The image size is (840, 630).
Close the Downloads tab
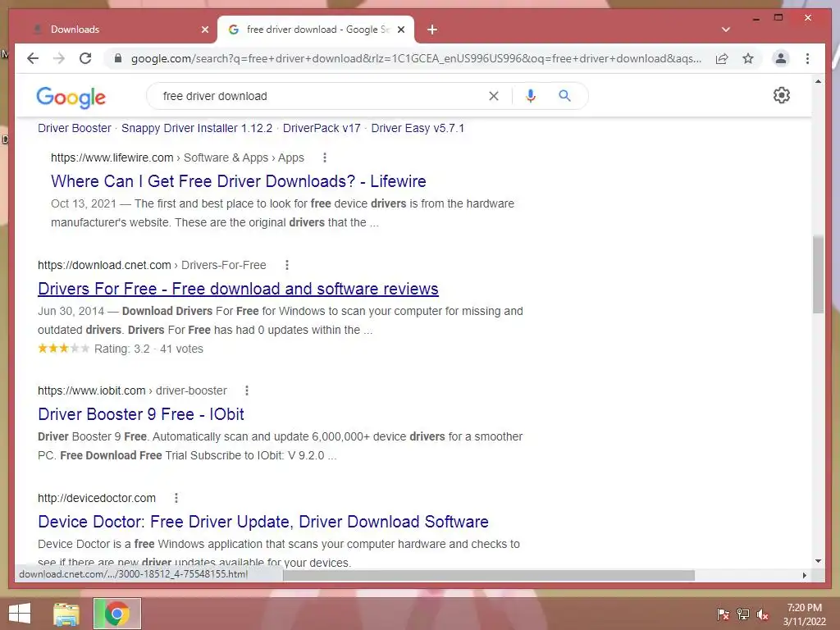click(x=204, y=30)
